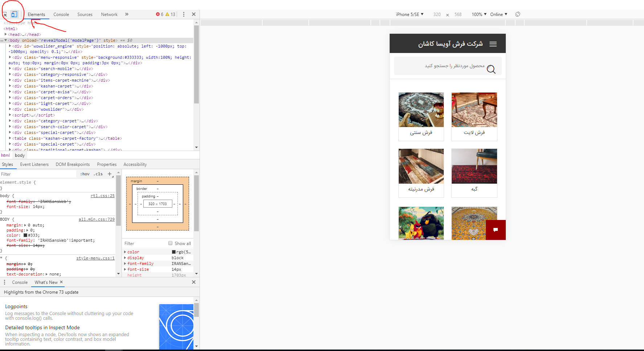Click the rgb color swatch in computed pane
This screenshot has height=351, width=644.
174,252
